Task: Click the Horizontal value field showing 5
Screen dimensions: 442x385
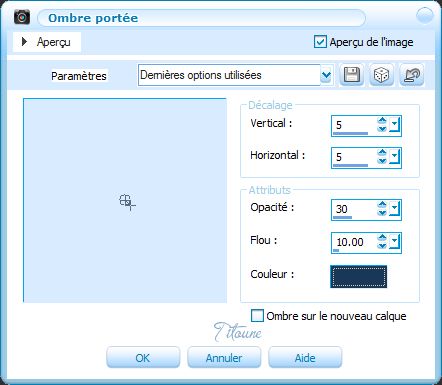Action: pyautogui.click(x=354, y=157)
